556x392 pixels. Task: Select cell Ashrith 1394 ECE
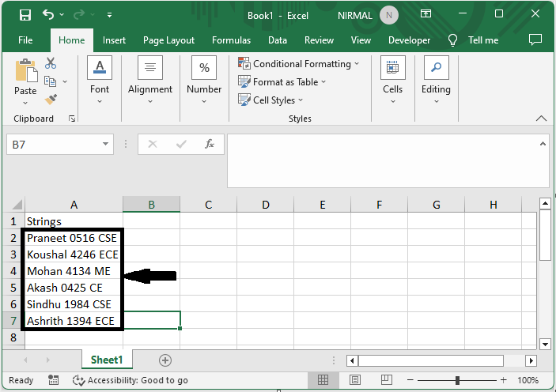[x=74, y=321]
